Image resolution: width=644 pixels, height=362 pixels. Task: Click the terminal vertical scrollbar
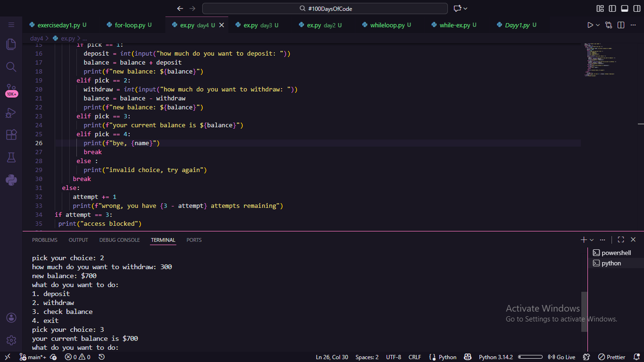coord(584,311)
